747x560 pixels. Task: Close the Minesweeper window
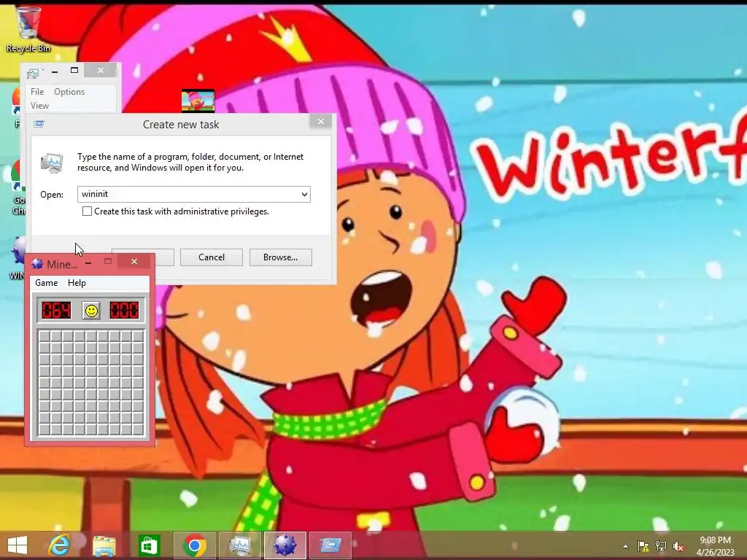click(x=134, y=262)
